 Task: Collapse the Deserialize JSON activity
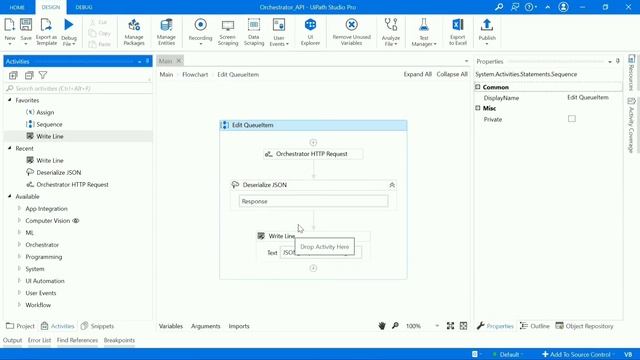[x=392, y=185]
